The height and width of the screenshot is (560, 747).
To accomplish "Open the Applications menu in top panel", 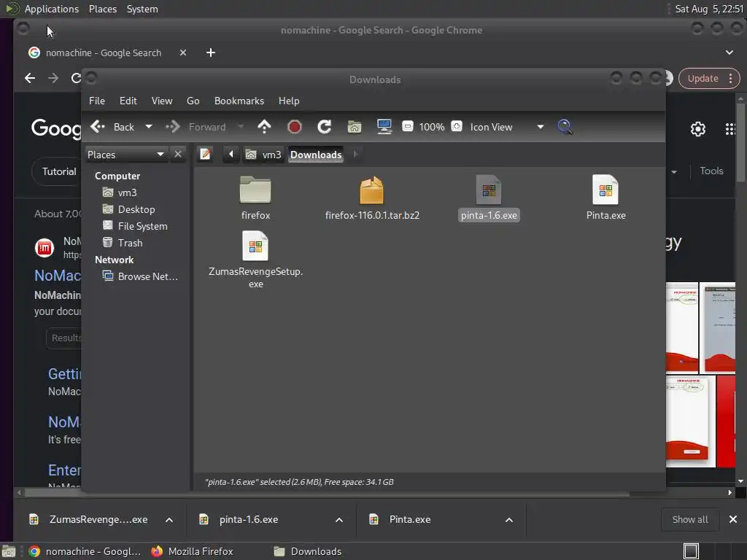I will 52,9.
